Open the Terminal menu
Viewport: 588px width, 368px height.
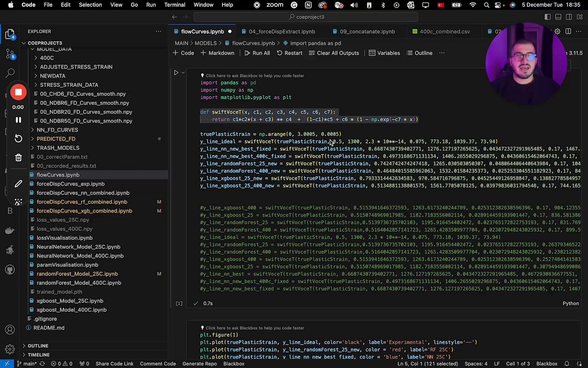(175, 5)
